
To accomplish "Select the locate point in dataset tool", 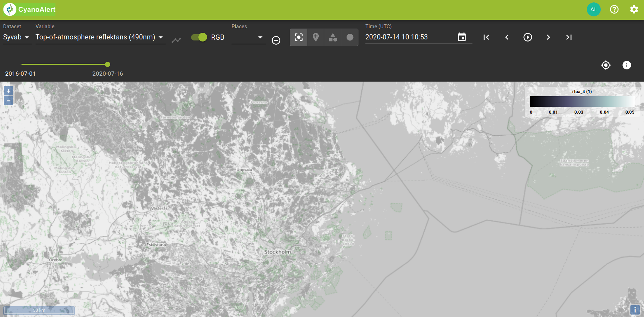I will (x=298, y=37).
